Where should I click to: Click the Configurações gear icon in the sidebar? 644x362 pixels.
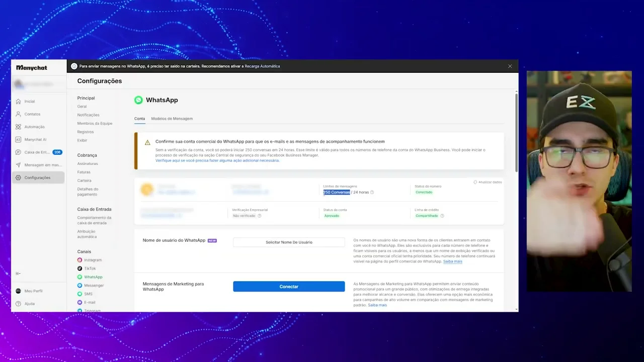pos(19,177)
